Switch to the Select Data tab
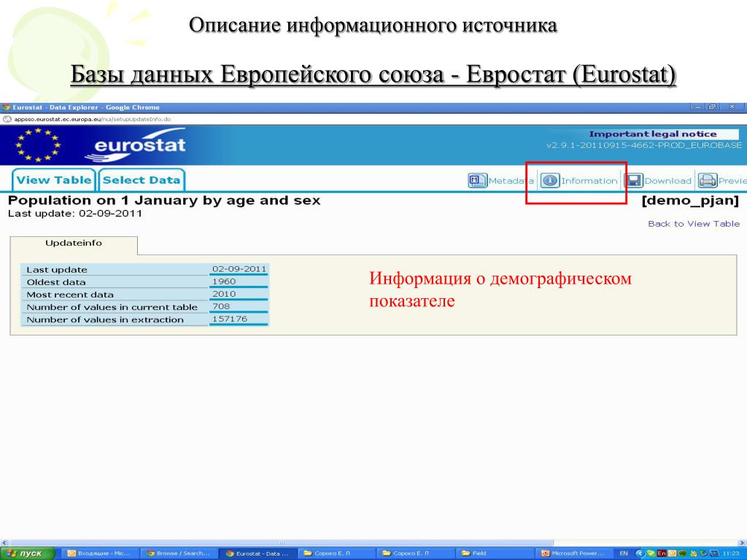The image size is (747, 560). tap(142, 180)
